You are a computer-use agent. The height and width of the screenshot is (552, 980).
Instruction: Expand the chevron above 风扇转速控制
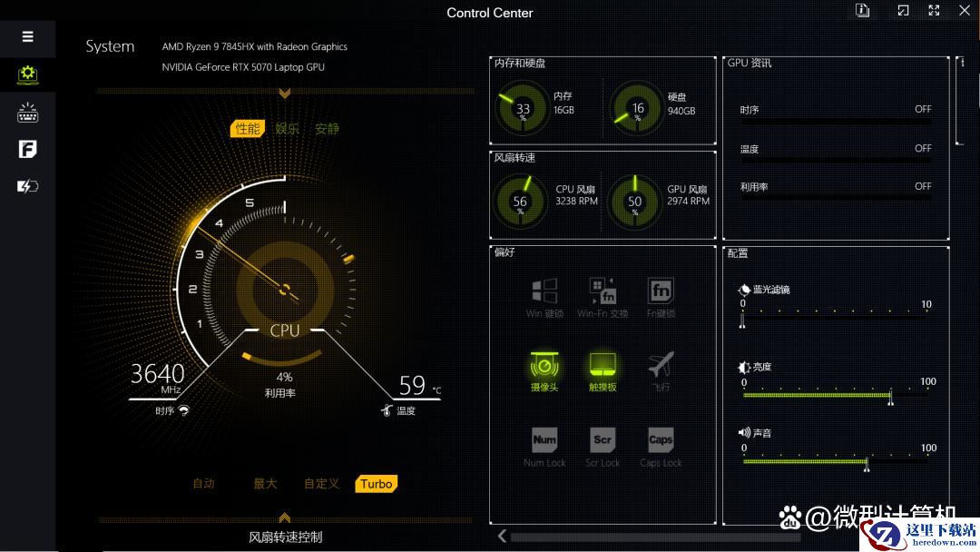pos(285,517)
